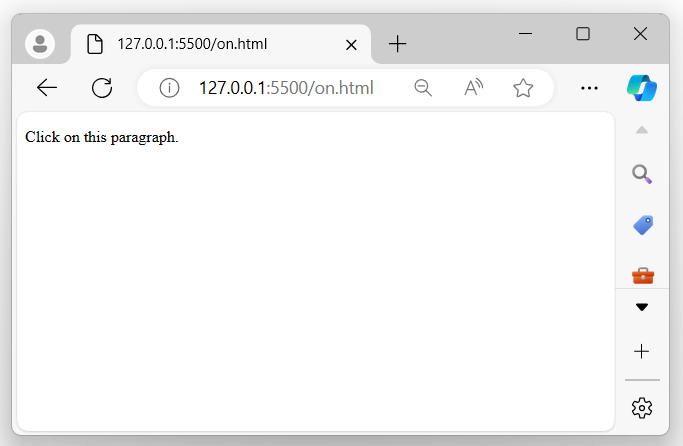Click the sidebar plus to customize
Screen dimensions: 683x446
[x=642, y=351]
